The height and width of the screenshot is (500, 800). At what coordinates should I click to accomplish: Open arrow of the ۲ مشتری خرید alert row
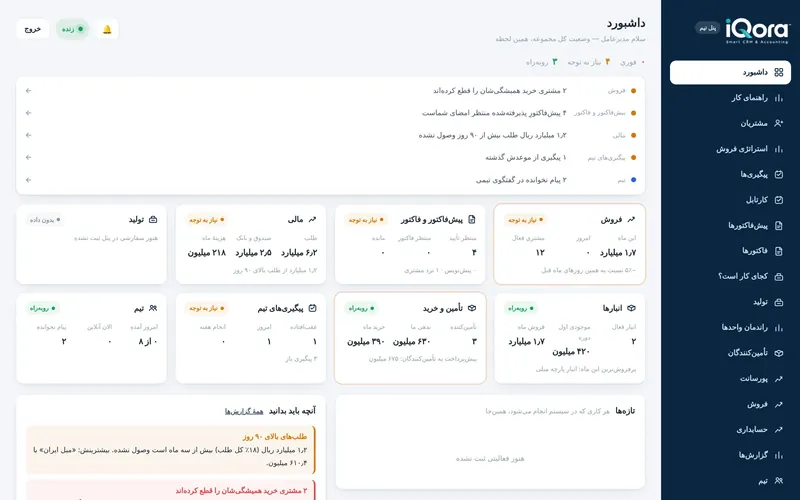tap(29, 91)
